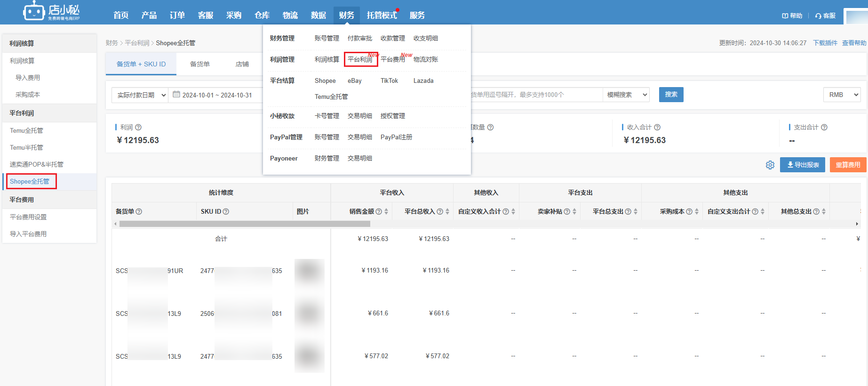Click the 导出报表 button
The image size is (868, 386).
pyautogui.click(x=803, y=165)
